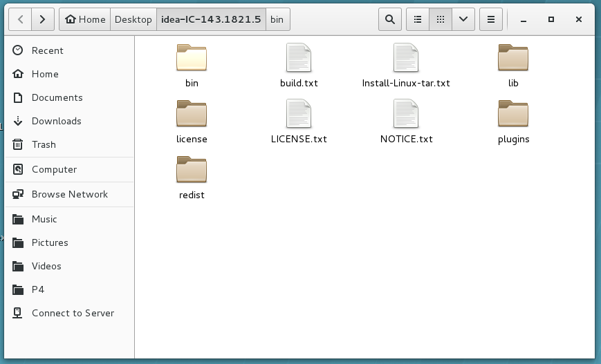Select the NOTICE.txt file icon
Screen dimensions: 601x364
click(x=406, y=113)
